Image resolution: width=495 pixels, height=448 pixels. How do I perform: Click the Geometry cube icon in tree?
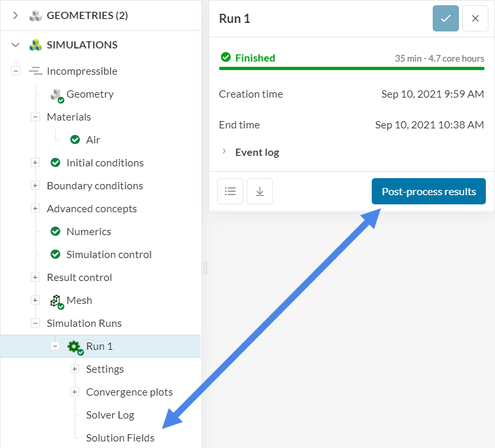pyautogui.click(x=56, y=94)
